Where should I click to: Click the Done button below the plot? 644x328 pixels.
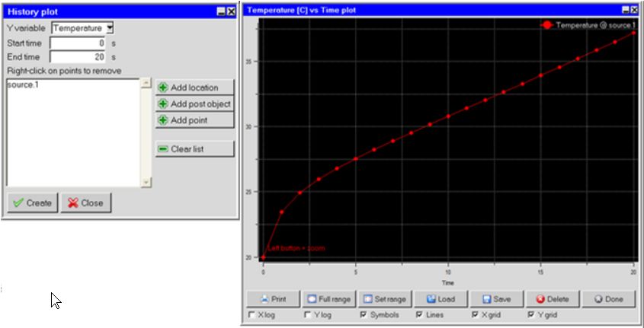609,299
